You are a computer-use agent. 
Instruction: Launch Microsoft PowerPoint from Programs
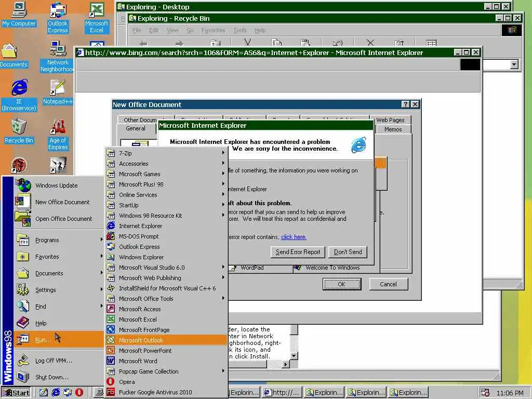click(166, 351)
